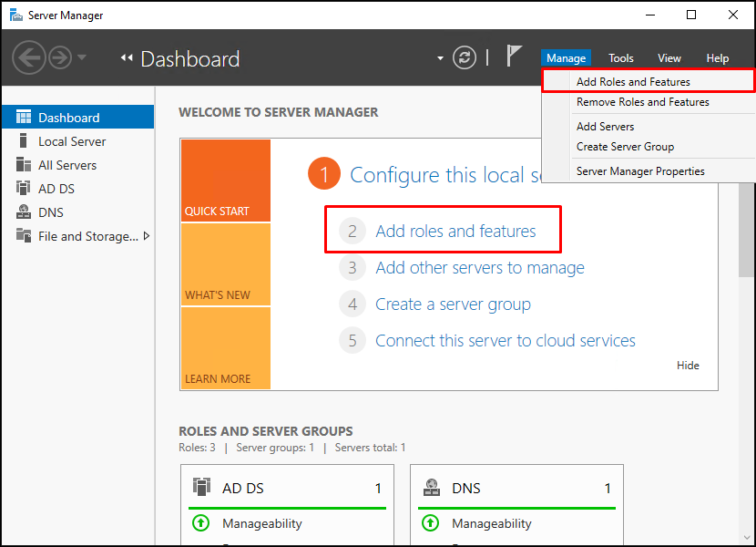Click the double-arrow breadcrumb icon before Dashboard
This screenshot has height=547, width=756.
tap(127, 58)
